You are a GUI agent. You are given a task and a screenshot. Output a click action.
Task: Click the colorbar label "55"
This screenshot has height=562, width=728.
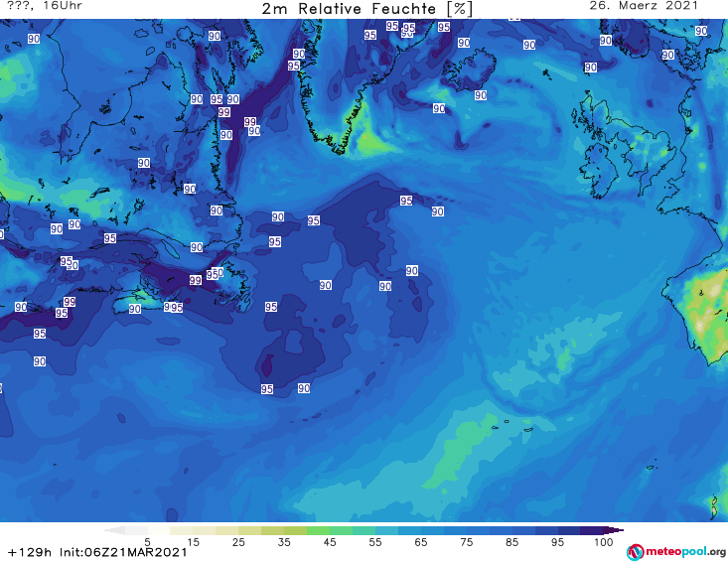click(x=375, y=542)
